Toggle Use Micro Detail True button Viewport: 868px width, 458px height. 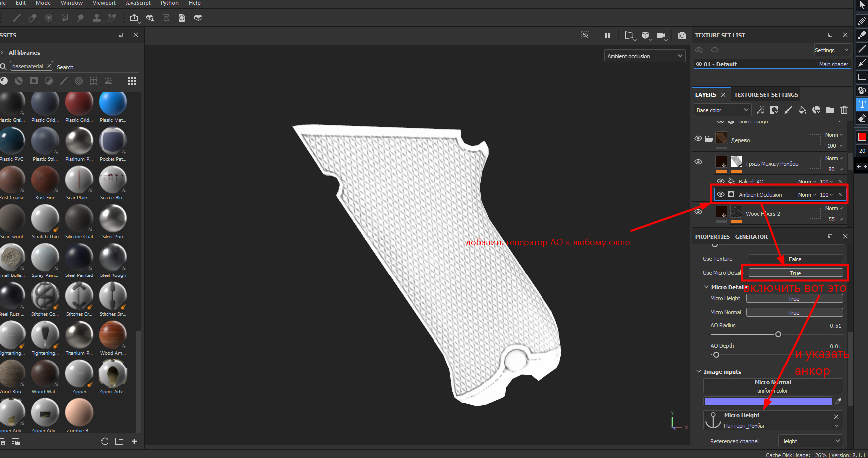[x=795, y=273]
